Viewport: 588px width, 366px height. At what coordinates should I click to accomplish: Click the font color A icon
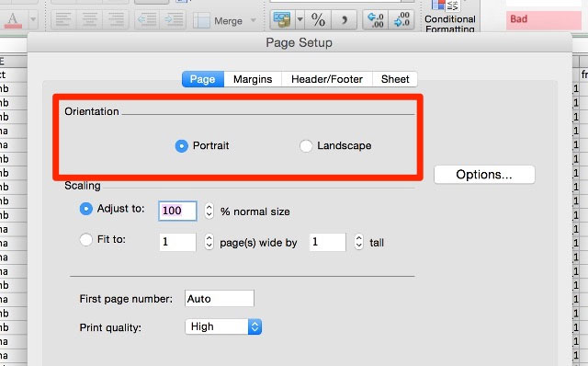click(13, 20)
